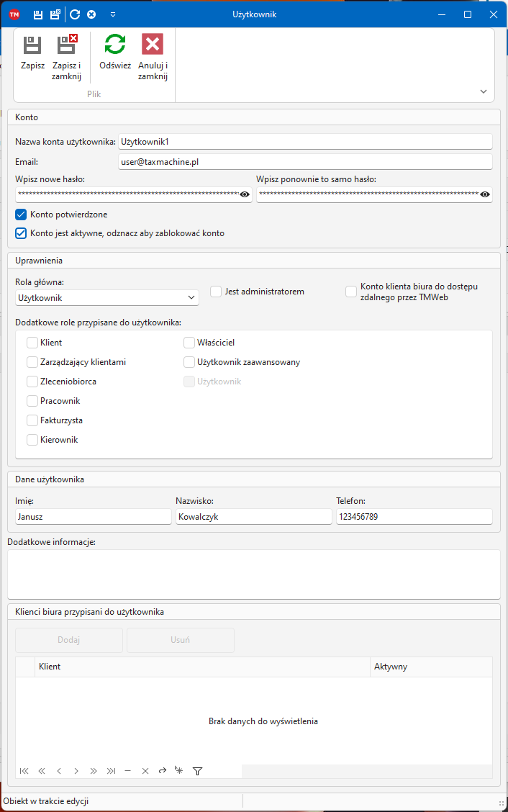Tick the Fakturzysta role checkbox

pyautogui.click(x=32, y=420)
